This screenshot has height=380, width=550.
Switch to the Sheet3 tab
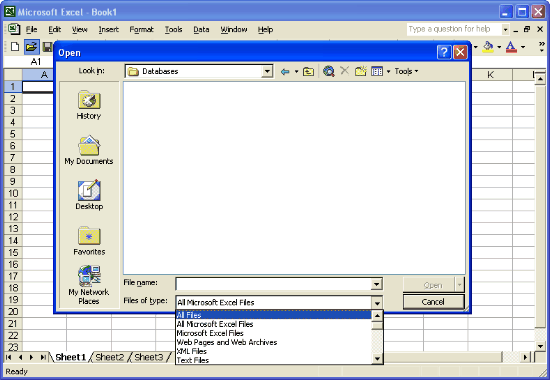[x=149, y=357]
